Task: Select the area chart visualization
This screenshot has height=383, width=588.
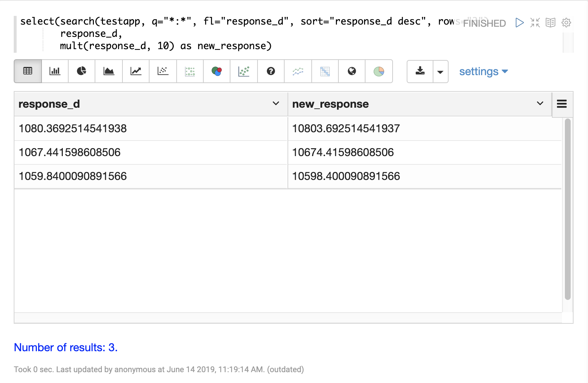Action: pos(109,71)
